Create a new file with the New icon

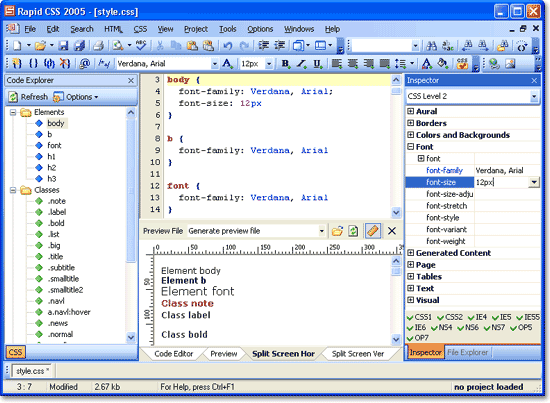click(x=16, y=46)
